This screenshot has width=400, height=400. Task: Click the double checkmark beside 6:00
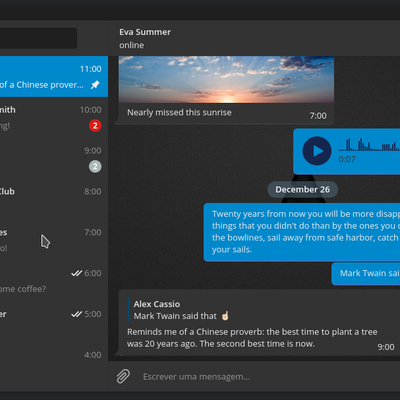76,273
